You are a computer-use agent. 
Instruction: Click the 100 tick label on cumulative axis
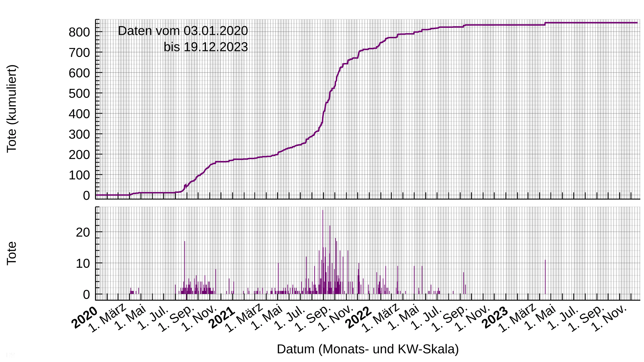click(x=79, y=175)
